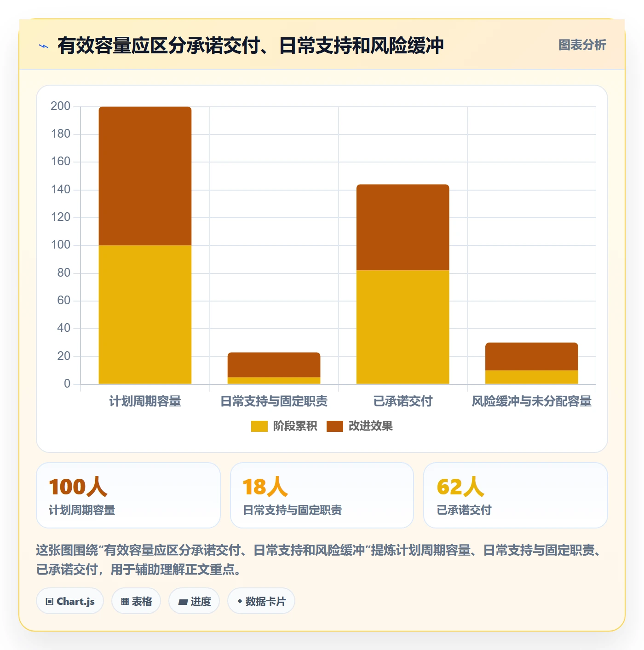Open the 62人 已承诺交付 card
Image resolution: width=644 pixels, height=650 pixels.
[516, 495]
